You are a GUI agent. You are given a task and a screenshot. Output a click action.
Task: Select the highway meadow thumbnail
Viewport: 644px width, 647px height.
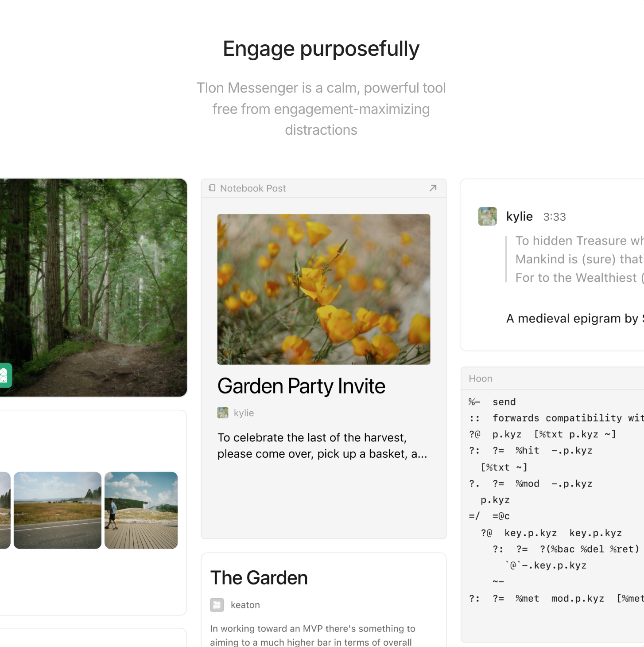point(58,510)
